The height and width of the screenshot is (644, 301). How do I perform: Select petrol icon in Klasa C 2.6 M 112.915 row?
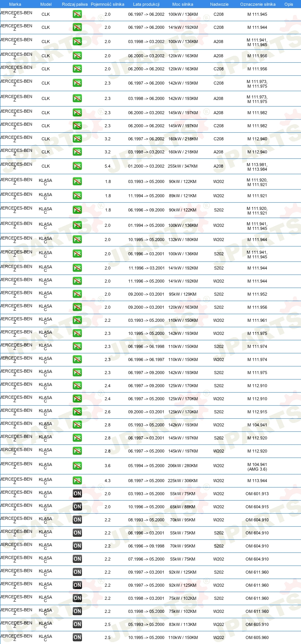pyautogui.click(x=77, y=412)
